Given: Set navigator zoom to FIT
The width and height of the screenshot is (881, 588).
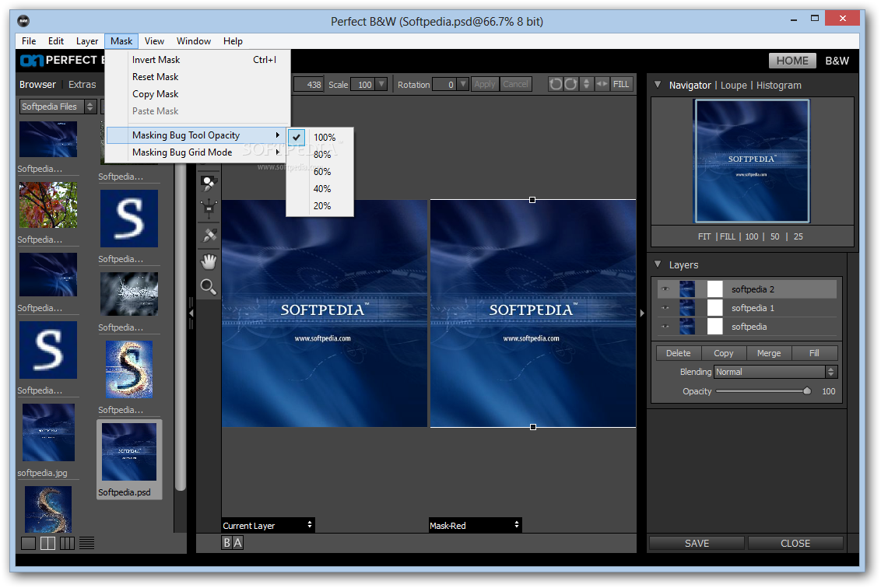Looking at the screenshot, I should coord(704,236).
